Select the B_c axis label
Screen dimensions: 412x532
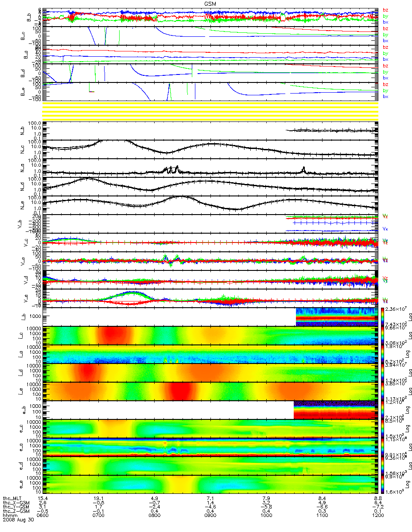click(x=23, y=36)
